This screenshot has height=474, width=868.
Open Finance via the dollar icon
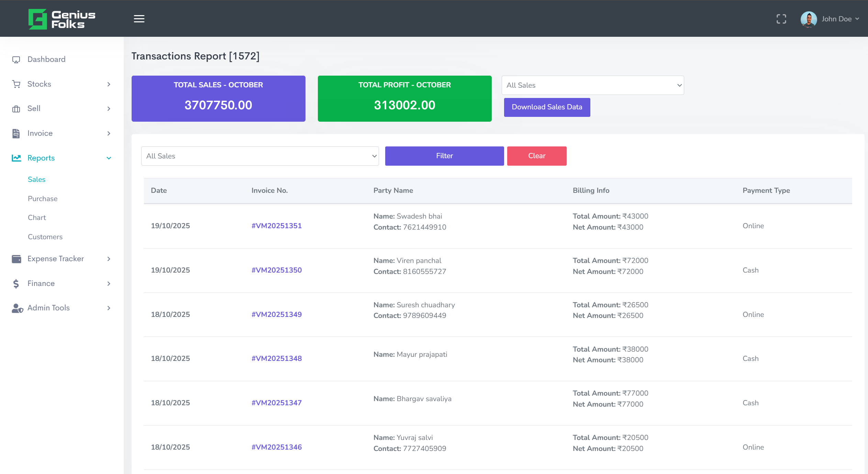point(16,283)
